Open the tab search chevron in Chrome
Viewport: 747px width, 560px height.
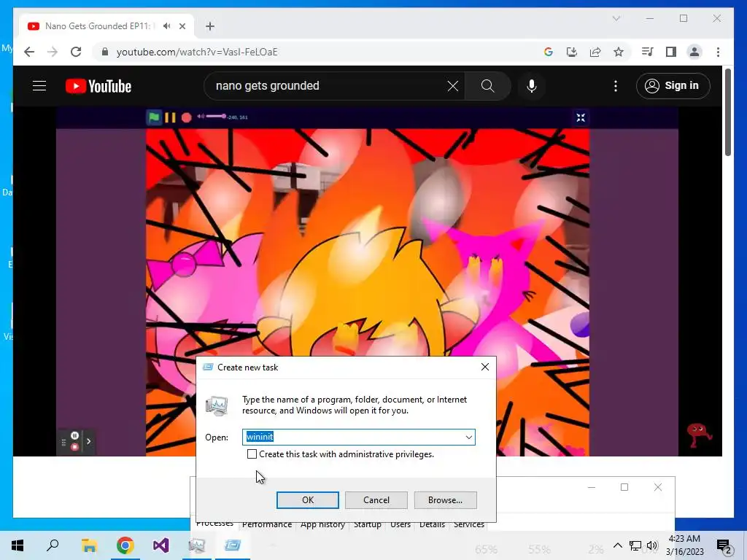pyautogui.click(x=616, y=18)
